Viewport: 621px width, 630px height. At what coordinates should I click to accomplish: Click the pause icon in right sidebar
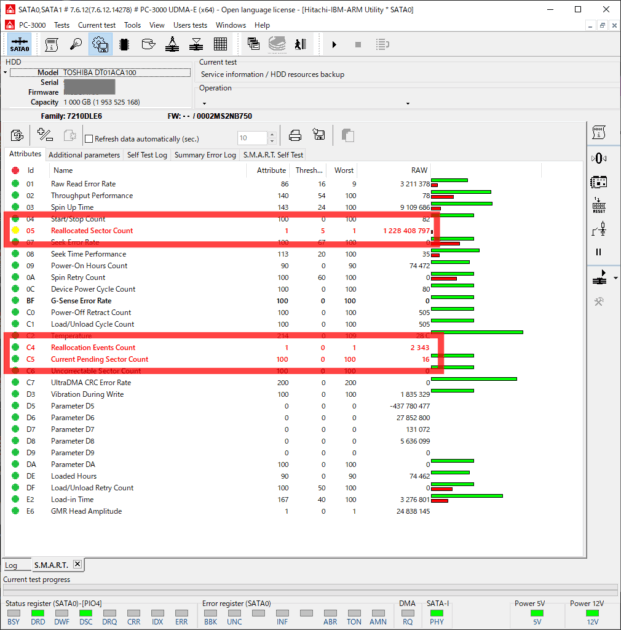[x=599, y=252]
